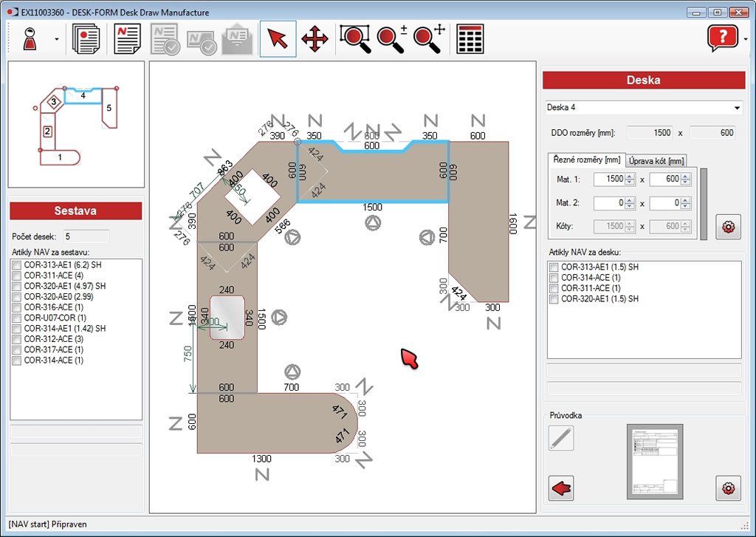The height and width of the screenshot is (537, 756).
Task: Open the Deska 4 dropdown
Action: (736, 108)
